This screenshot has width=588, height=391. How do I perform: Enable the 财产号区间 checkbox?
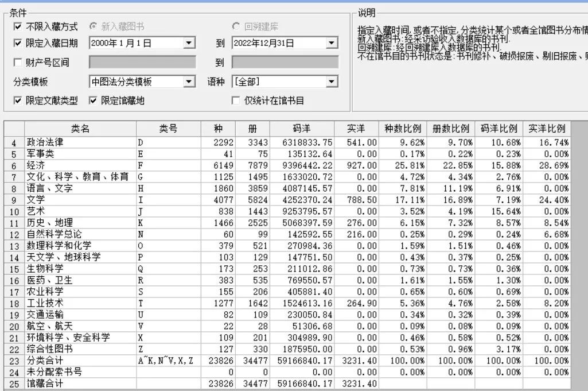[x=18, y=63]
